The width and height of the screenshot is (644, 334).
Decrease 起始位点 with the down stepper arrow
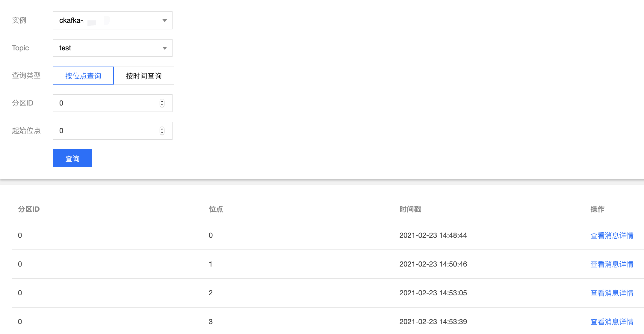162,133
